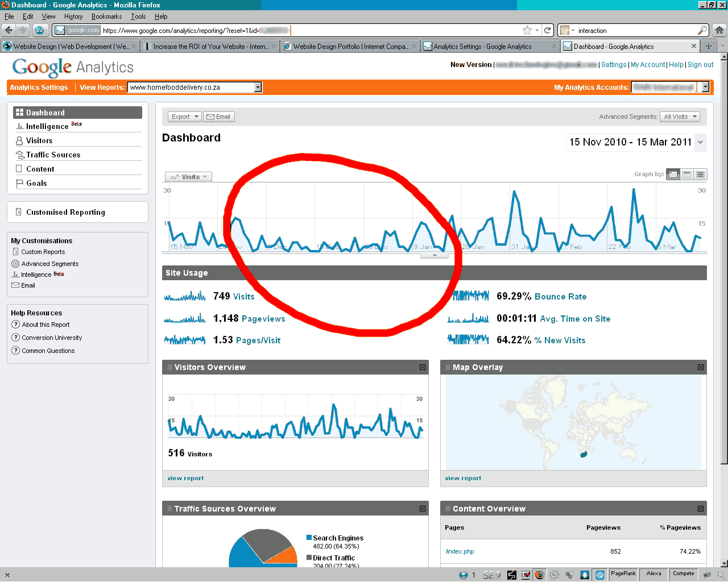Click the Visits sparkline in Site Usage
Screen dimensions: 728x582
coord(185,296)
